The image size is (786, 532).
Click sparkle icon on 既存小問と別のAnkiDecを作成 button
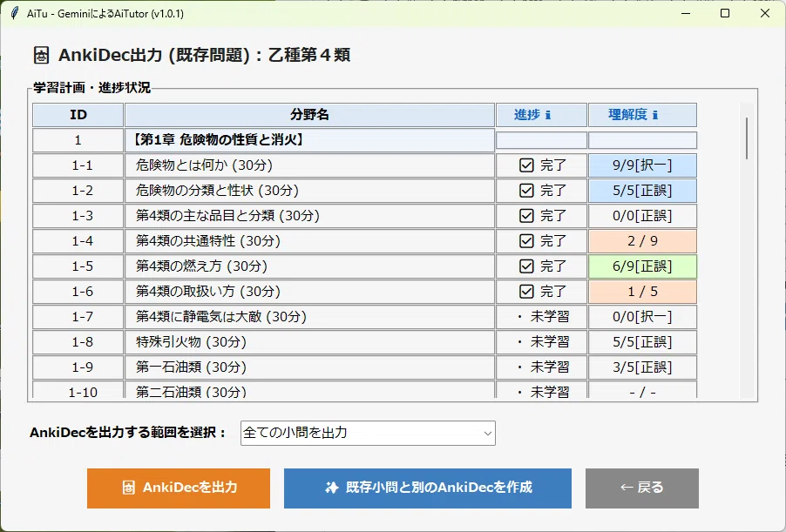pyautogui.click(x=332, y=488)
